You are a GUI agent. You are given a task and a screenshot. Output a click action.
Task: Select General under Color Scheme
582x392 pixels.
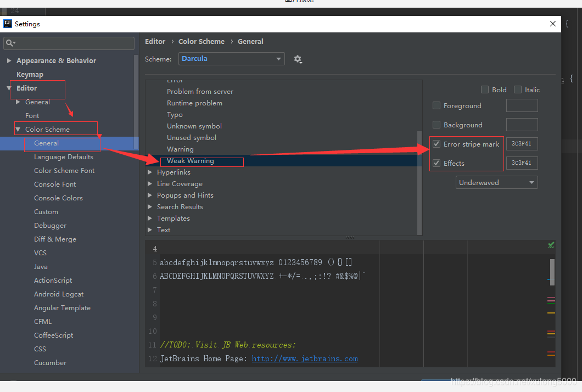coord(47,143)
